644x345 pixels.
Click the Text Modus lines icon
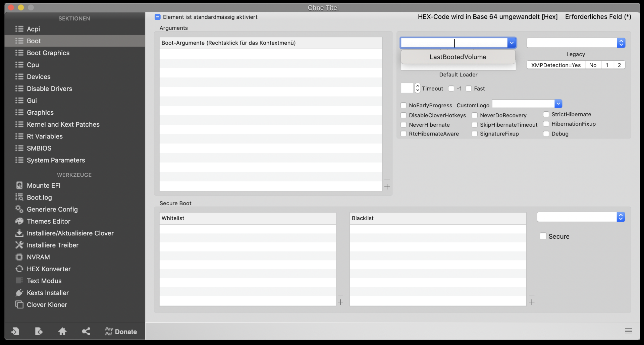(19, 281)
